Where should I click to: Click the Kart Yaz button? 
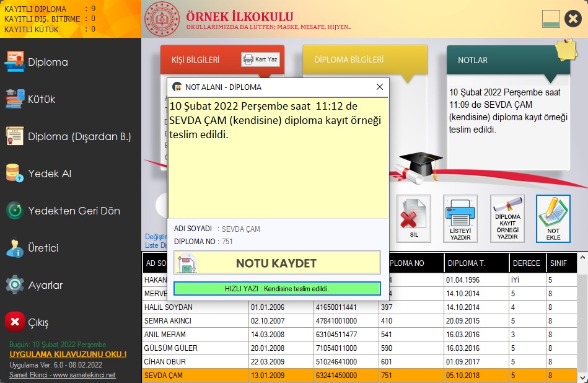click(x=261, y=59)
